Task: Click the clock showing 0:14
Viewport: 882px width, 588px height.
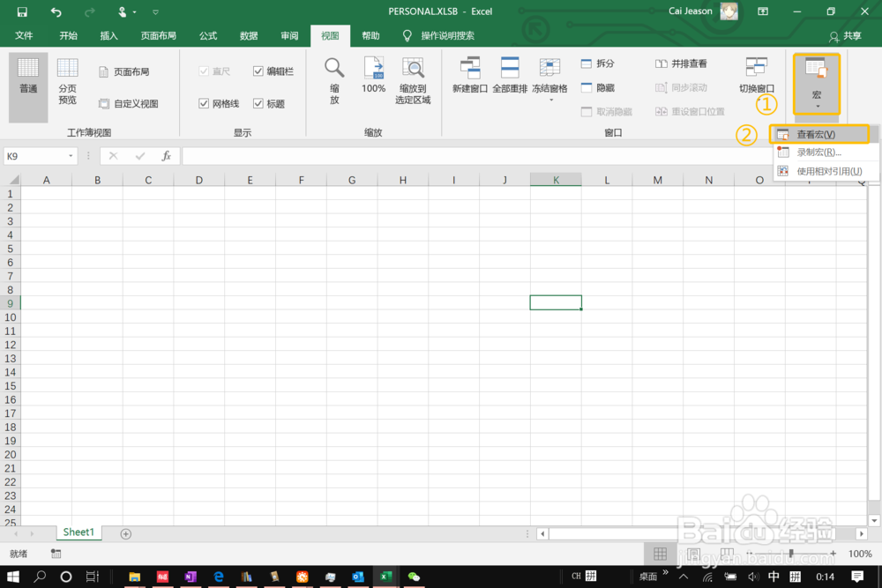Action: pyautogui.click(x=826, y=577)
